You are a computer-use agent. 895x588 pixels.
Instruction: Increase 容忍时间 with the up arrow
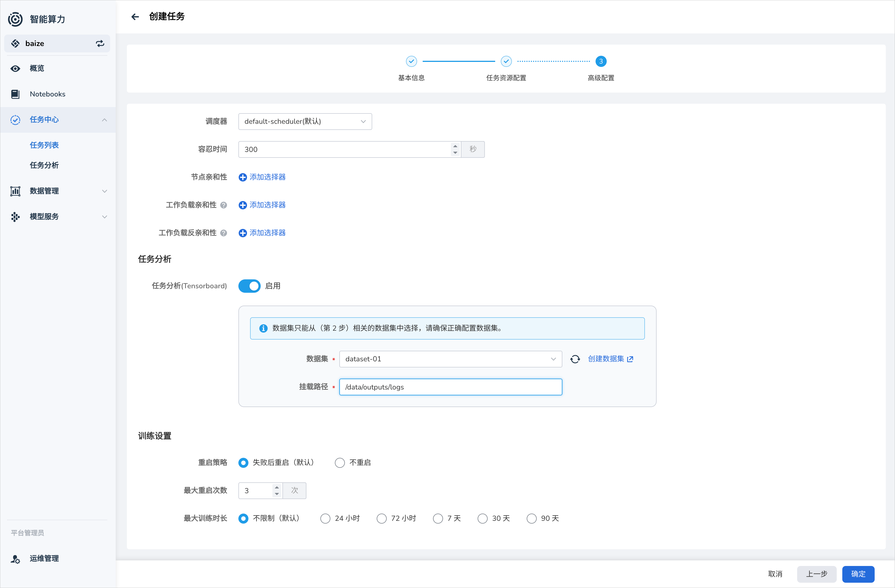455,146
